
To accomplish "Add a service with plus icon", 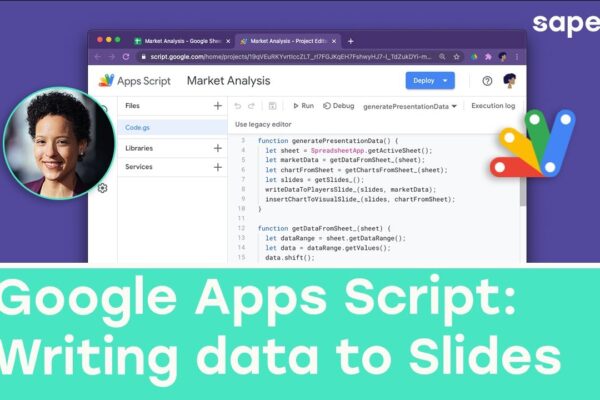I will pos(218,167).
